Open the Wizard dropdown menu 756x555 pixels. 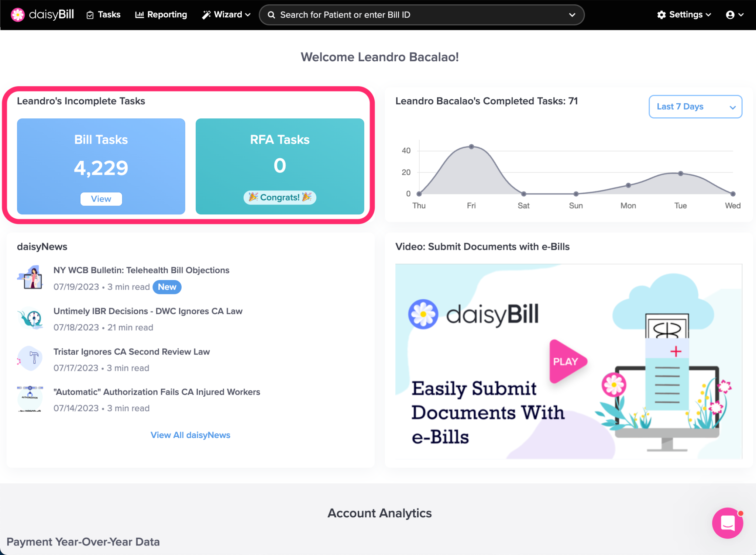[226, 15]
